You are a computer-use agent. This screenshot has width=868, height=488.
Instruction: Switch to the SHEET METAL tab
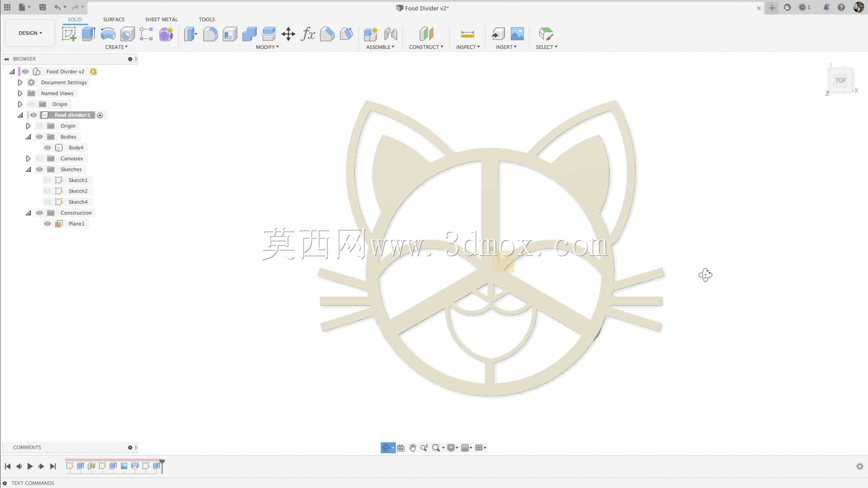tap(161, 19)
